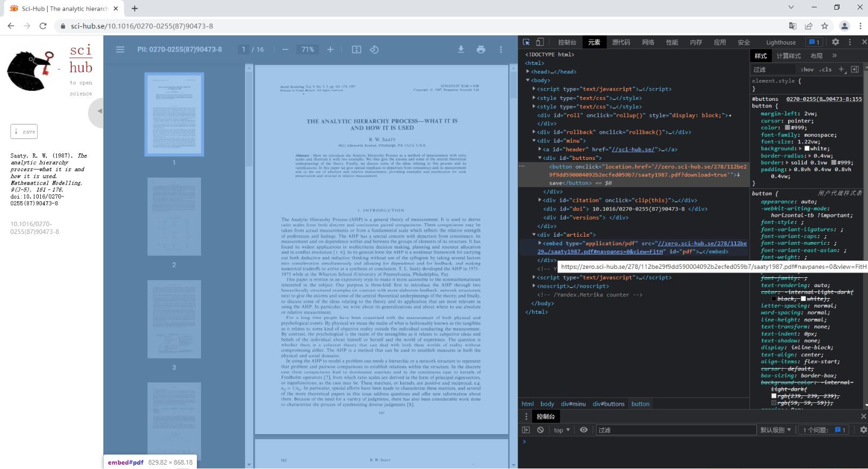Screen dimensions: 868x469
Task: Show more style pane tabs (chevron)
Action: pos(834,56)
